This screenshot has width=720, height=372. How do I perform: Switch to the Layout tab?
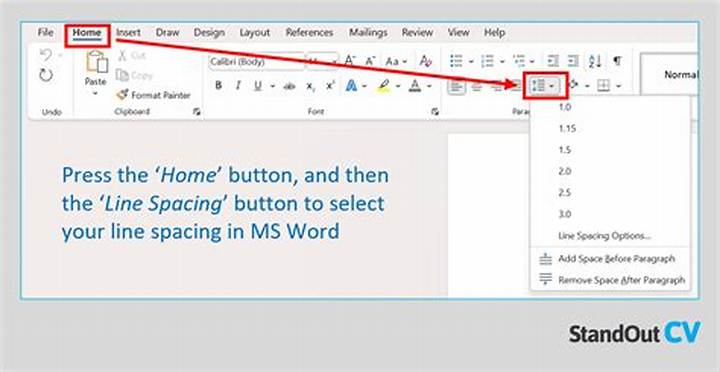point(255,33)
